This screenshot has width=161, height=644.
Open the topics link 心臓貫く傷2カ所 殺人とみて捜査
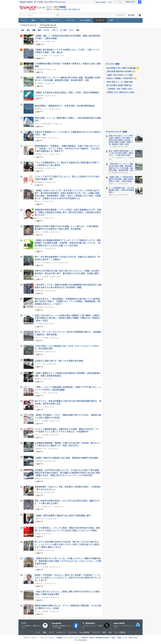click(119, 75)
